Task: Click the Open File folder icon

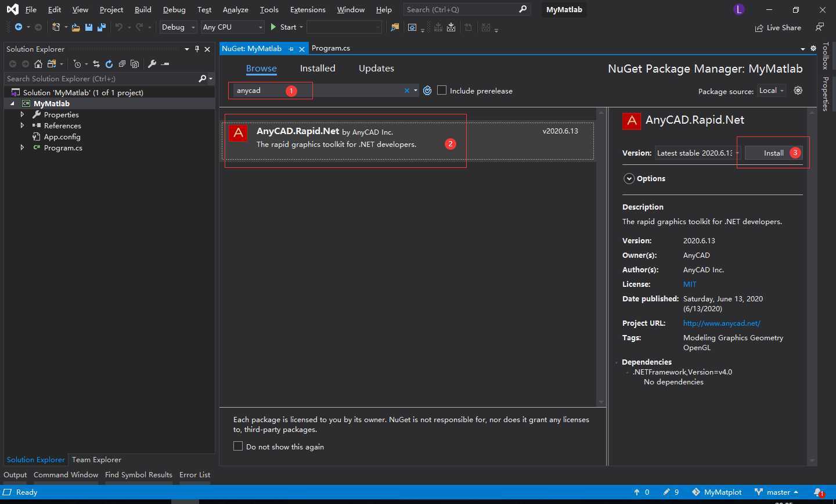Action: point(75,27)
